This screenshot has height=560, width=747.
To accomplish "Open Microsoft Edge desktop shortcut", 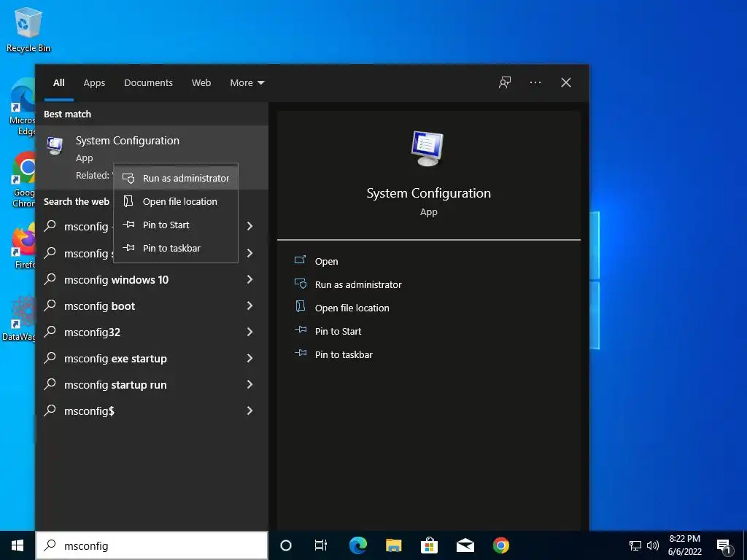I will tap(22, 107).
